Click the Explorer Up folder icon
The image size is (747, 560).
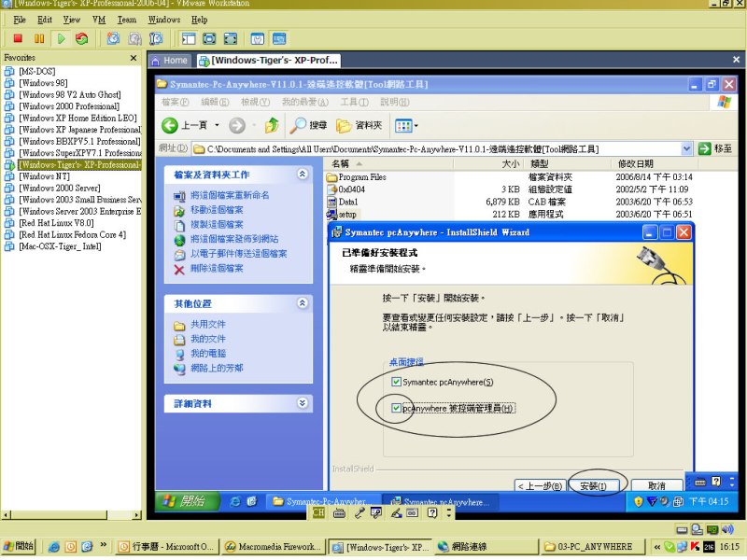[272, 125]
